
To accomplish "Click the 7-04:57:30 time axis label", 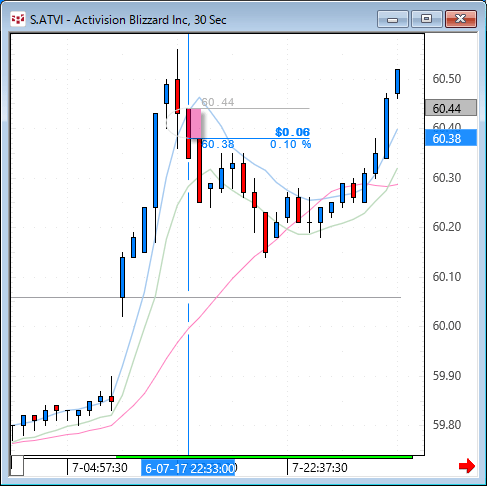I will [100, 468].
